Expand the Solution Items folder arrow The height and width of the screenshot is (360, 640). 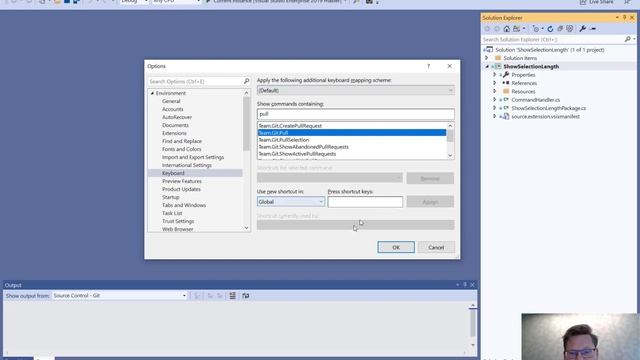tap(487, 58)
